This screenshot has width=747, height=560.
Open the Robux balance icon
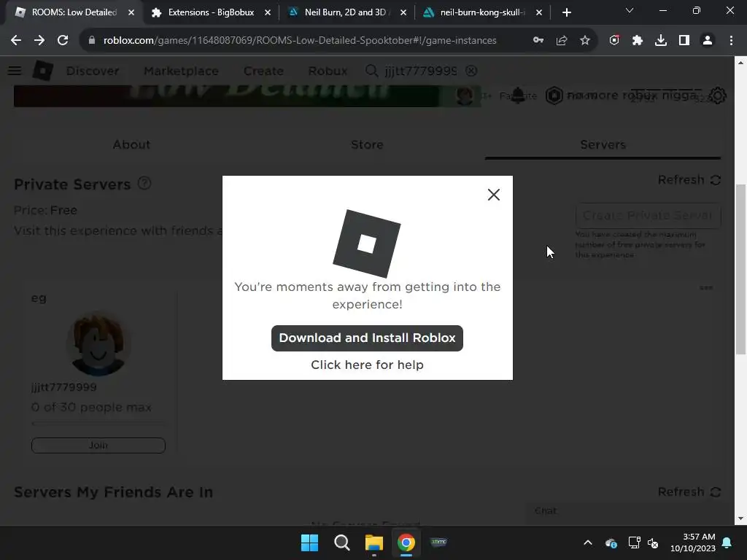tap(554, 96)
